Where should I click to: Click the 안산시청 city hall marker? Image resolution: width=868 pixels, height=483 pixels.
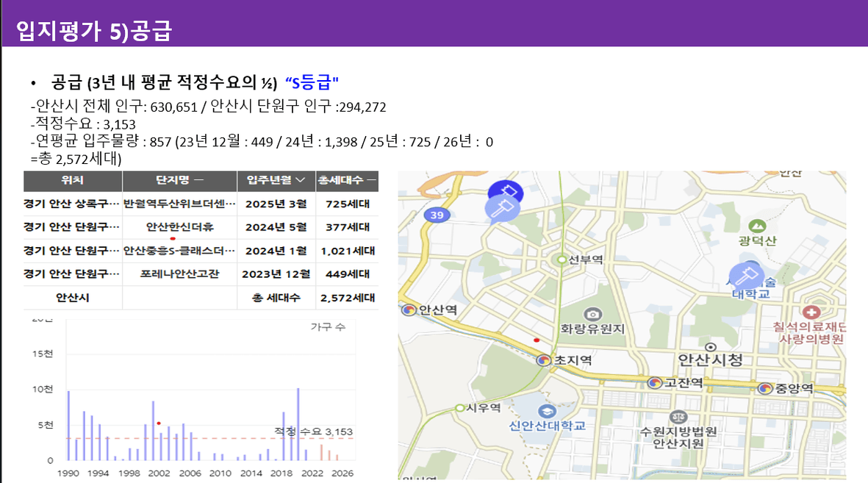711,347
